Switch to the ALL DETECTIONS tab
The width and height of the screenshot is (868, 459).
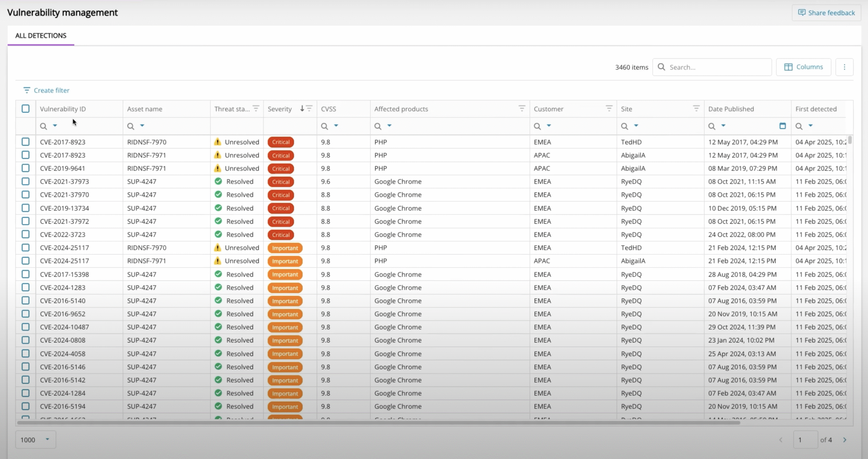41,36
